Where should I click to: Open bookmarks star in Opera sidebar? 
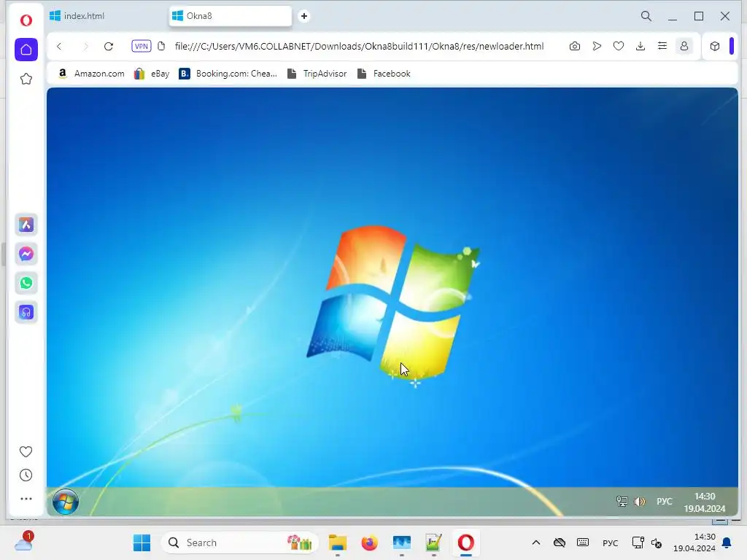26,79
